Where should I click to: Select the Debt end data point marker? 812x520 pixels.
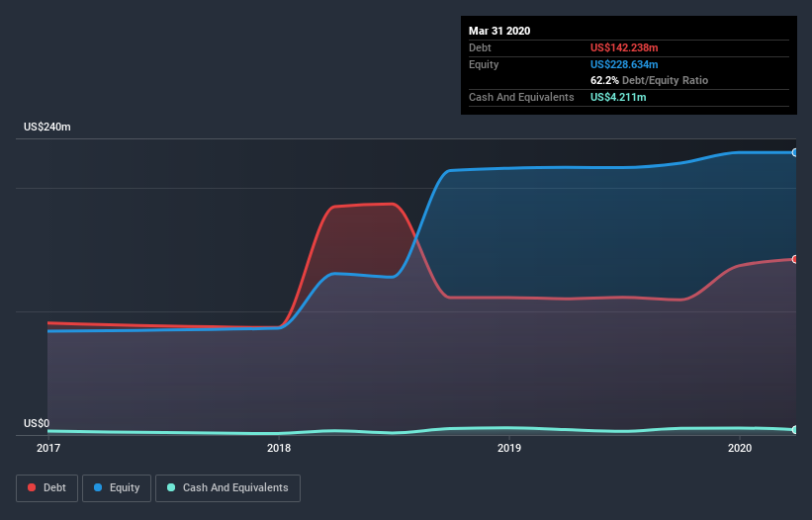pyautogui.click(x=795, y=259)
